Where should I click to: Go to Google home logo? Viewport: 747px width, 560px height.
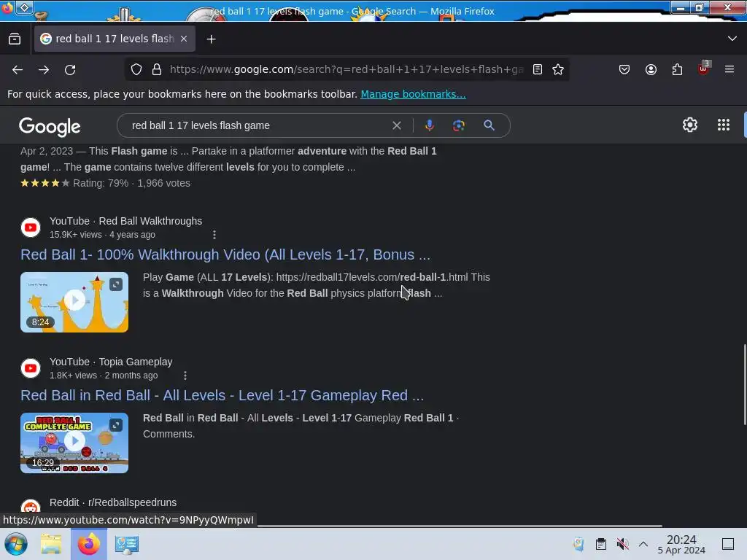(50, 126)
